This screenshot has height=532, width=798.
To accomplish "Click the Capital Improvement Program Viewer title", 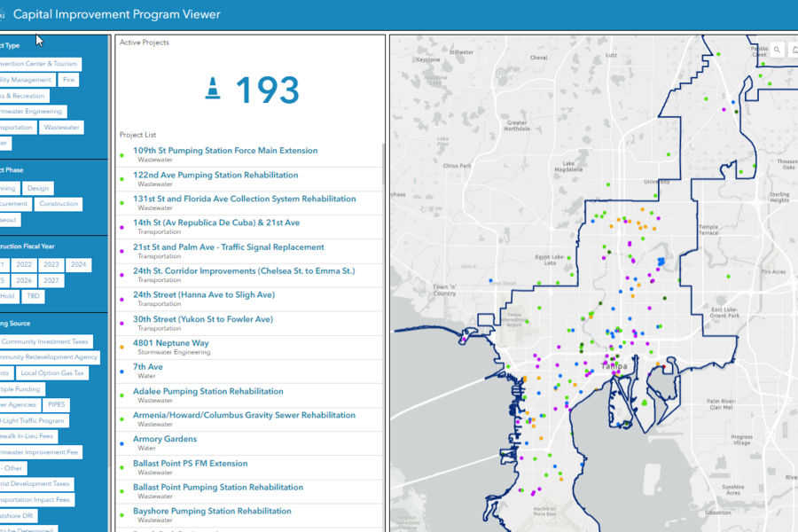I will tap(117, 14).
